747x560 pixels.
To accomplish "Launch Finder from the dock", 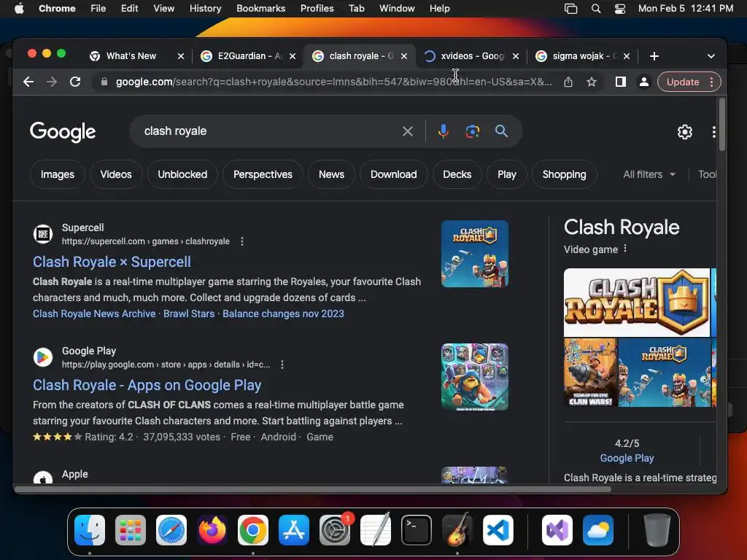I will (x=90, y=530).
